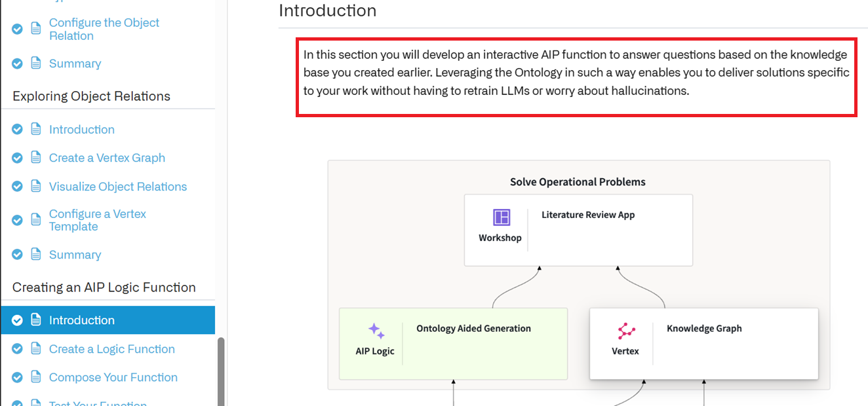This screenshot has width=868, height=406.
Task: Open the Literature Review App card
Action: coord(578,230)
